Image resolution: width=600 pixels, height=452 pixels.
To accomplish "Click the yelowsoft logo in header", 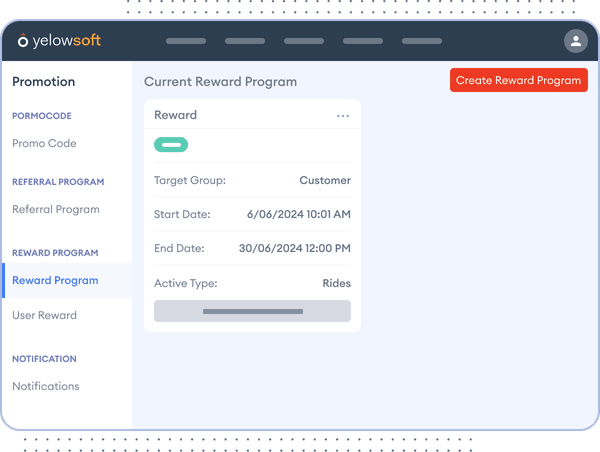I will [59, 41].
